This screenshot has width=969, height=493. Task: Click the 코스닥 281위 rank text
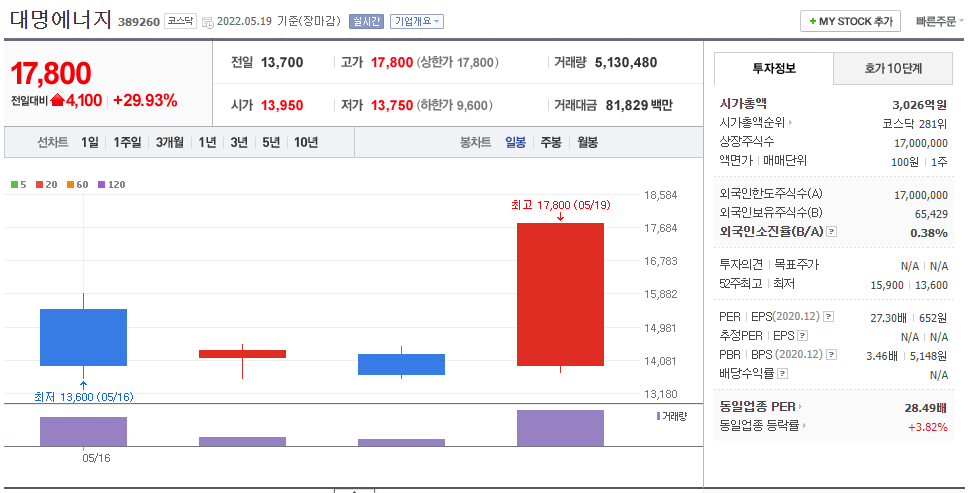click(915, 124)
